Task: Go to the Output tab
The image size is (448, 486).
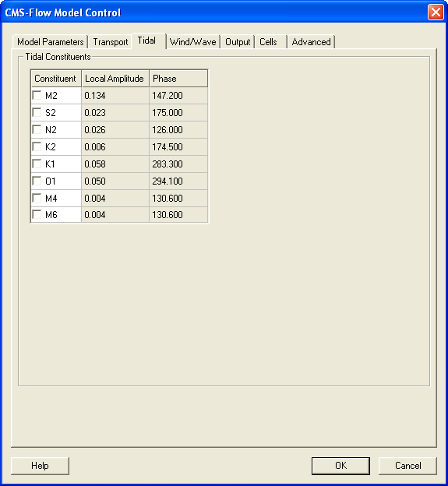Action: point(238,42)
